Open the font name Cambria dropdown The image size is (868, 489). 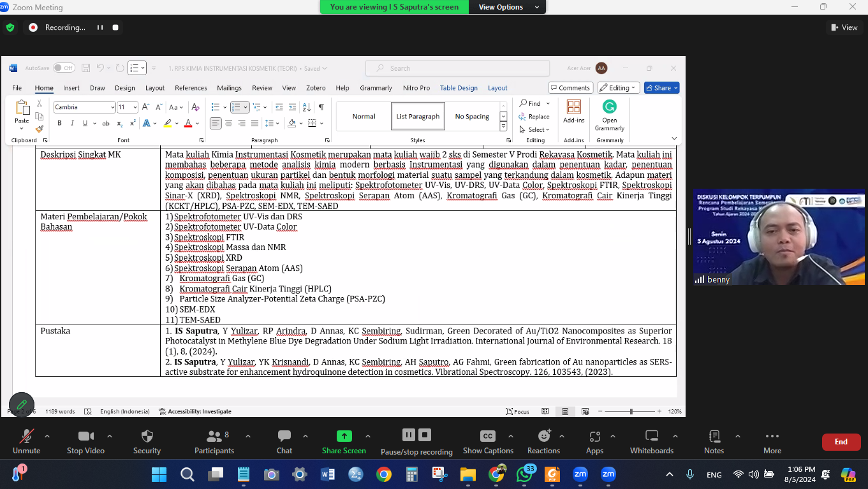click(x=112, y=107)
